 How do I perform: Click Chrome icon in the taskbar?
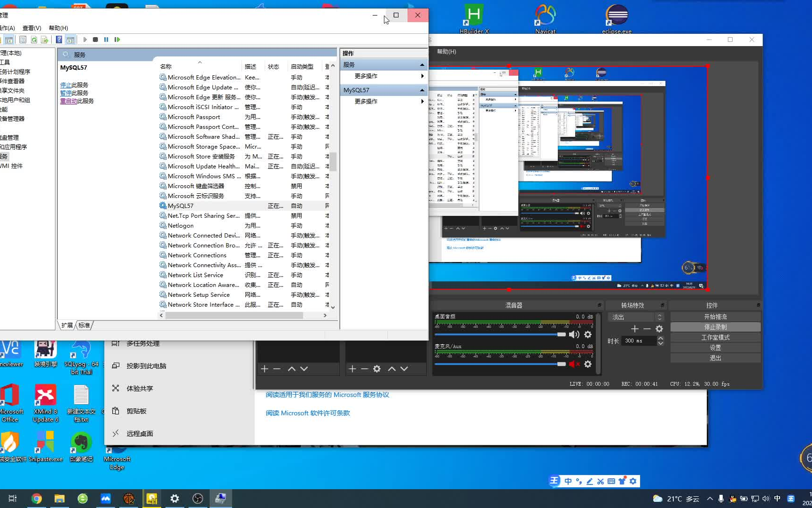coord(37,499)
